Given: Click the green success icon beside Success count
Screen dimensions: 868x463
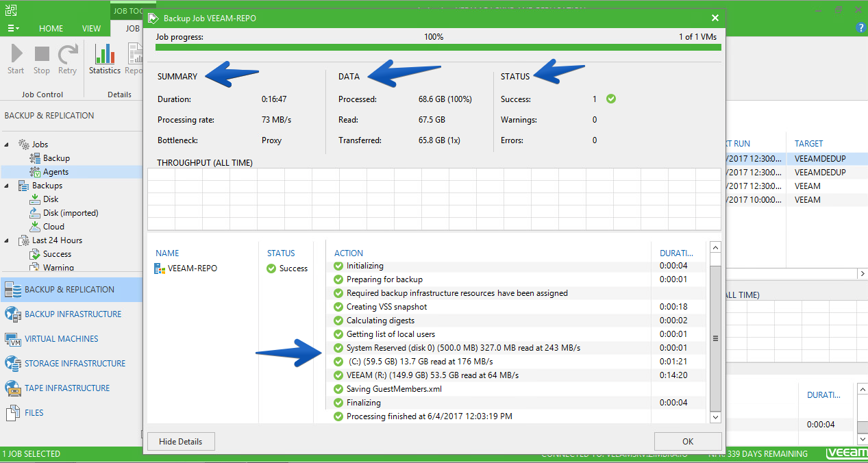Looking at the screenshot, I should pos(611,99).
